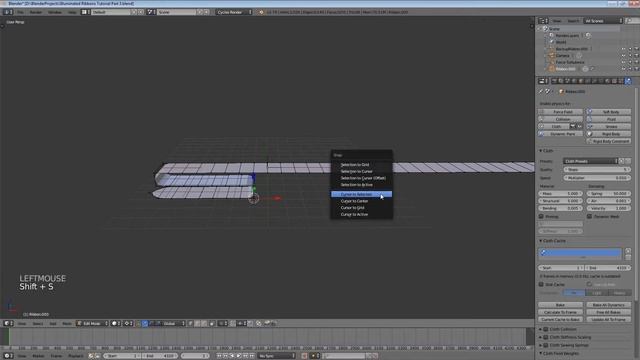
Task: Choose Selection to Grid in Snap menu
Action: pos(361,164)
